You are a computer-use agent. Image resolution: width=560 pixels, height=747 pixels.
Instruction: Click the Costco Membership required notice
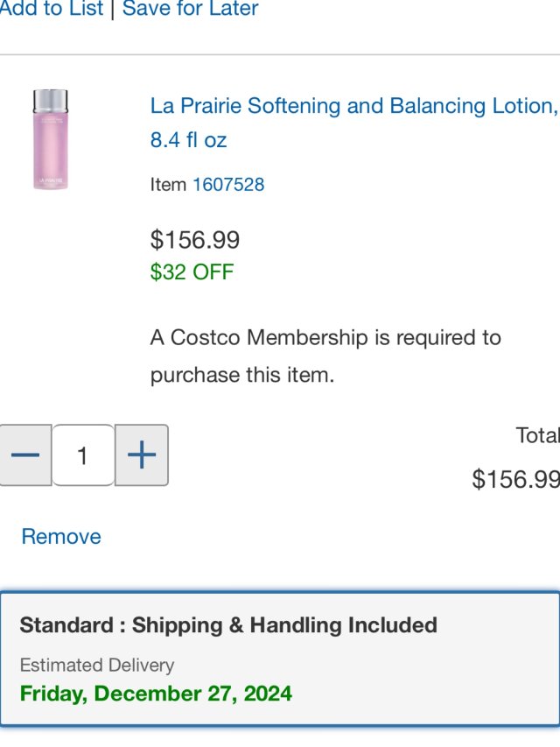325,356
